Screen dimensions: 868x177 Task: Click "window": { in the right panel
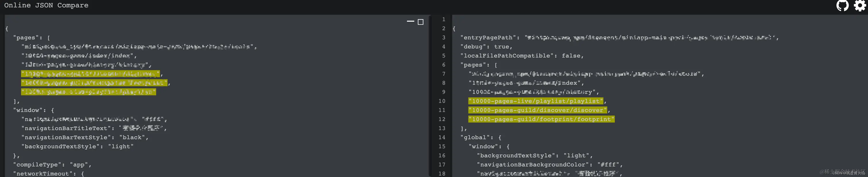pyautogui.click(x=489, y=146)
